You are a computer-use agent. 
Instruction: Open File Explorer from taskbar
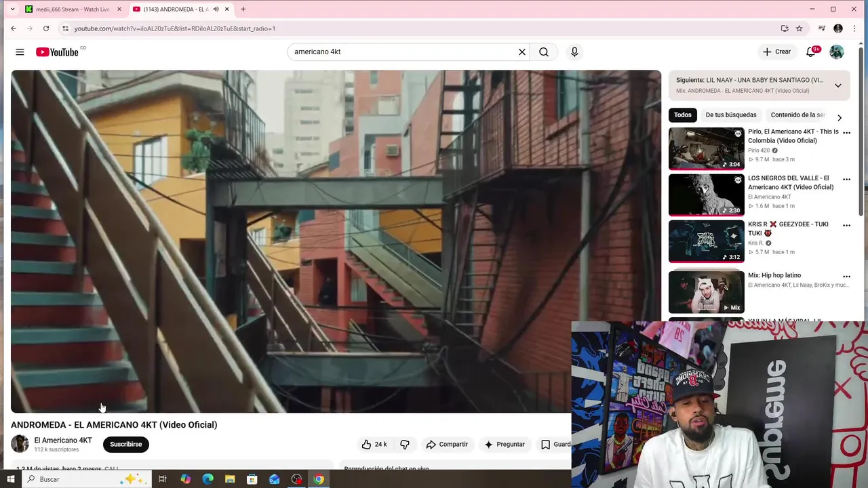(x=230, y=479)
